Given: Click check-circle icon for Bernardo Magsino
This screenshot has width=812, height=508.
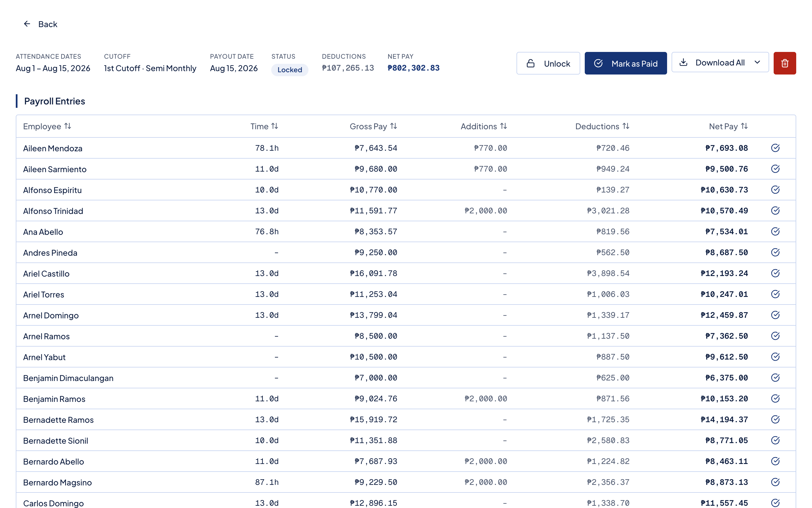Looking at the screenshot, I should point(775,482).
